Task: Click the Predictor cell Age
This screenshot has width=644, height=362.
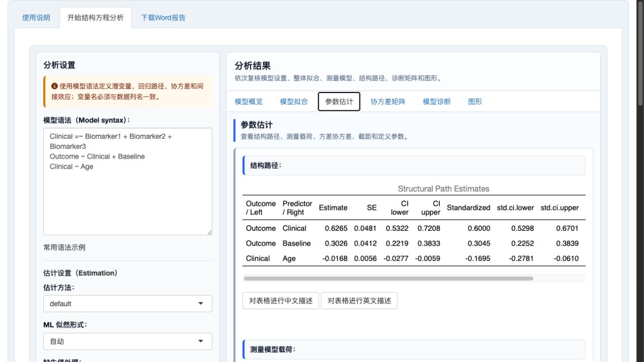Action: coord(289,259)
